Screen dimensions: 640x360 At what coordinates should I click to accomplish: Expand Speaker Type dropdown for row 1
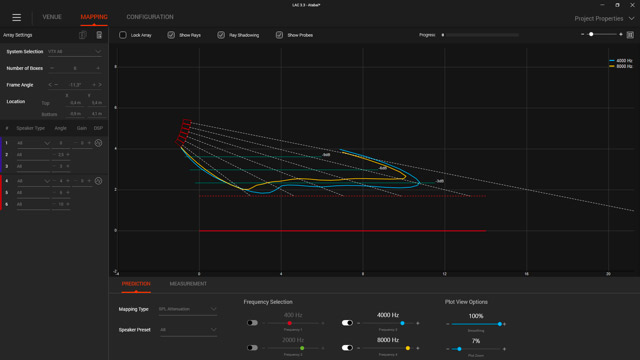click(33, 143)
